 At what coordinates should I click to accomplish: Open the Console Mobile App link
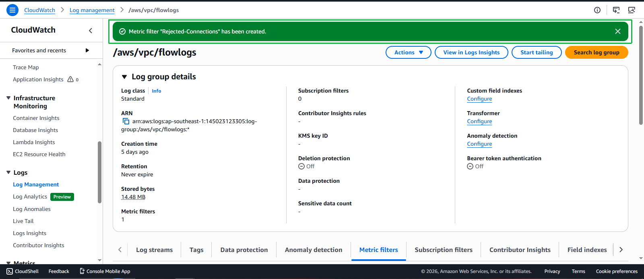click(x=105, y=271)
